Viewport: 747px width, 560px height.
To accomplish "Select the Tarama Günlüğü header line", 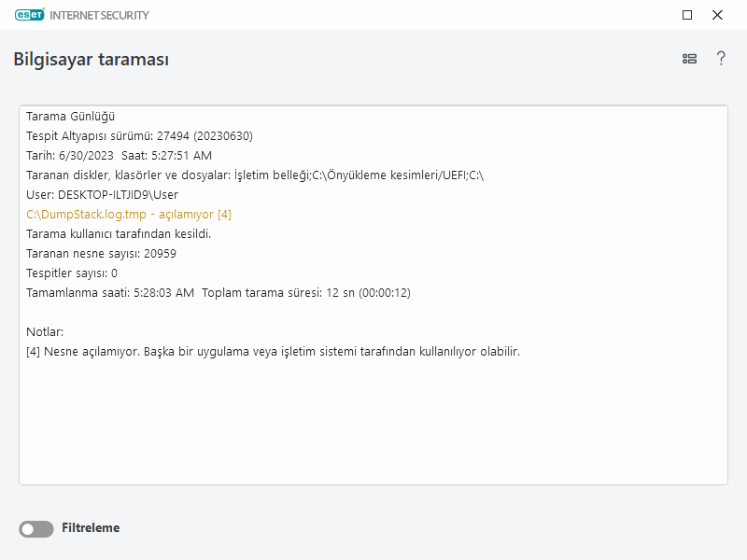I will (x=70, y=116).
